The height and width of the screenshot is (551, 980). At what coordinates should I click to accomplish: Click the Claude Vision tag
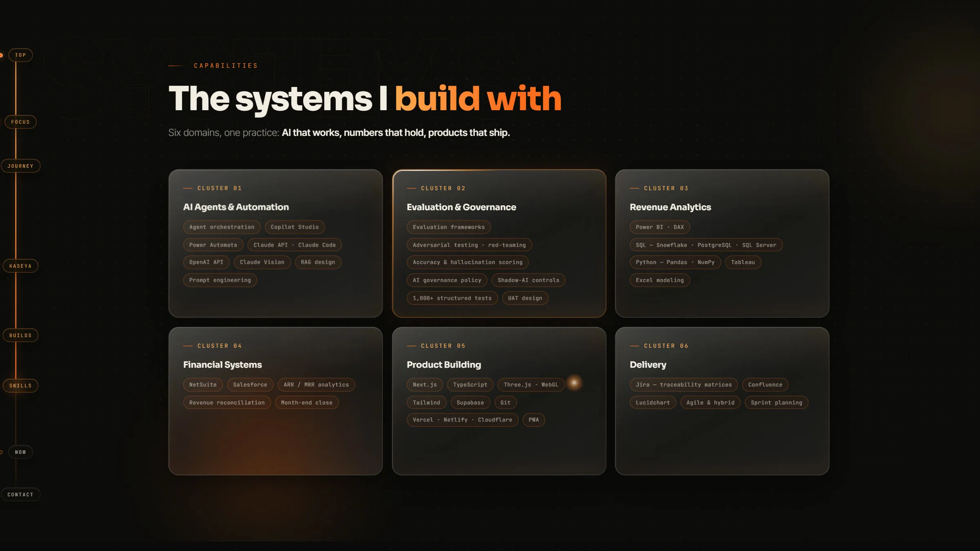[262, 262]
